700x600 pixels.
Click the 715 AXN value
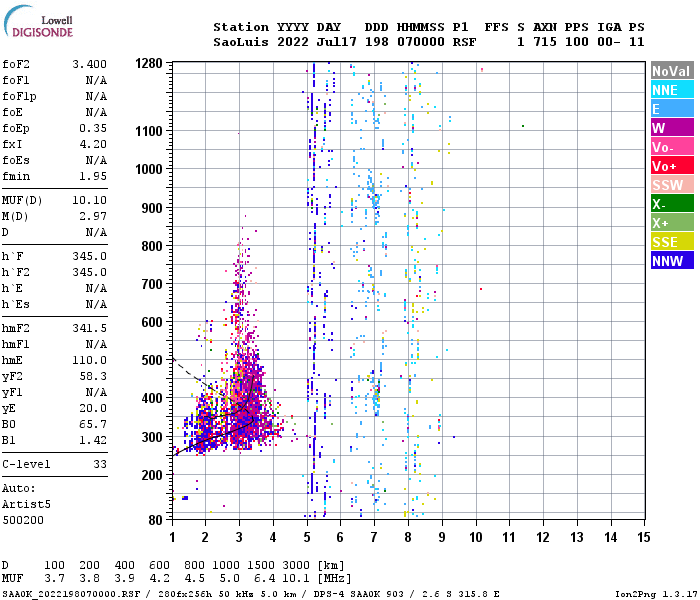[545, 42]
